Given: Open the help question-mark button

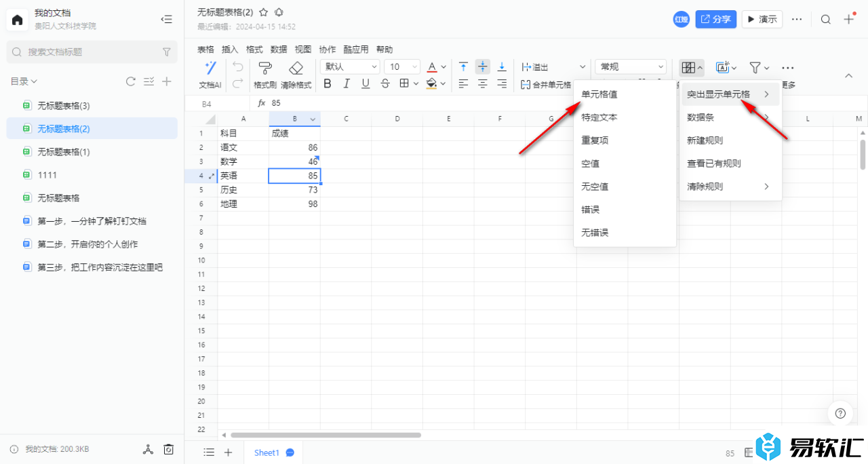Looking at the screenshot, I should point(840,413).
